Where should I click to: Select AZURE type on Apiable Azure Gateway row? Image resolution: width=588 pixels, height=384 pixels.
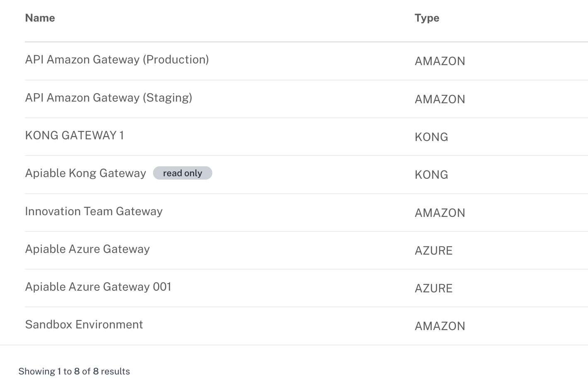(x=434, y=250)
